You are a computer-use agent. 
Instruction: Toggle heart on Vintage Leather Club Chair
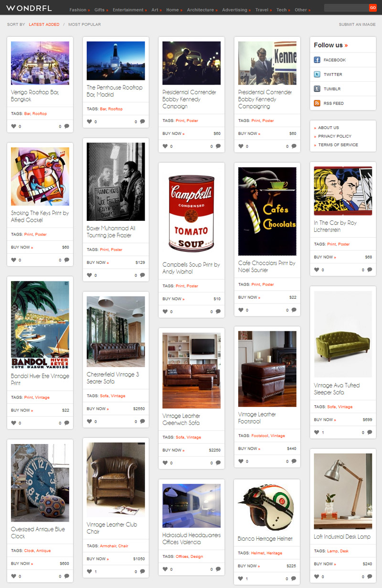(89, 571)
